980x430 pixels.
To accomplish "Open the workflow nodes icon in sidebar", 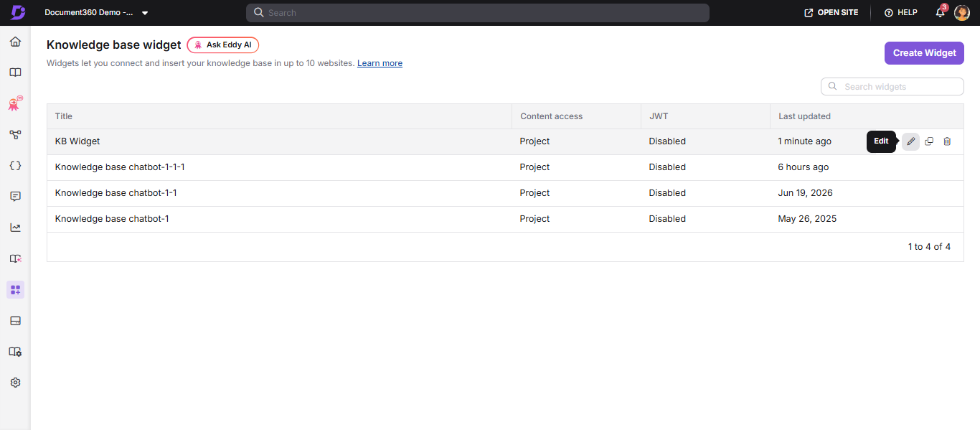I will [15, 135].
